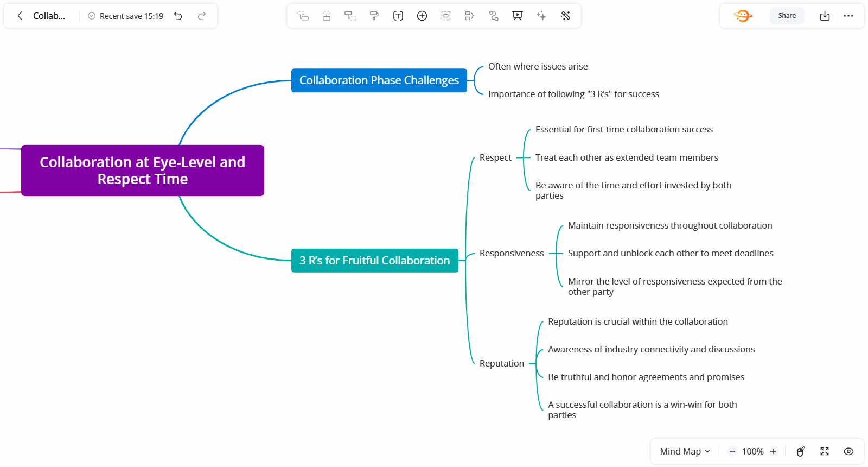Click the zoom in plus button
Image resolution: width=868 pixels, height=467 pixels.
click(x=773, y=451)
